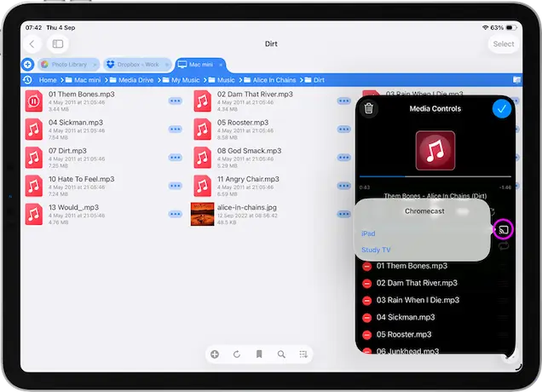This screenshot has width=542, height=392.
Task: Click the trash icon in Media Controls
Action: coord(368,108)
